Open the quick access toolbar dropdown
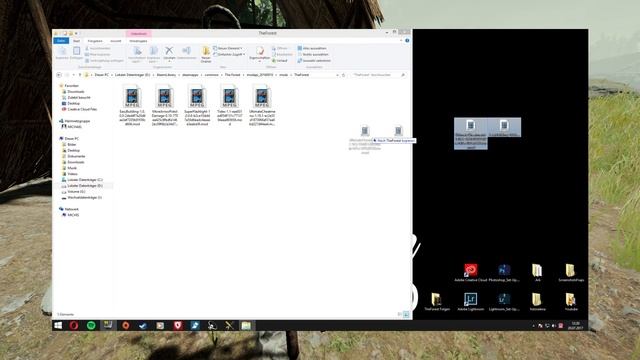The image size is (640, 360). click(76, 33)
